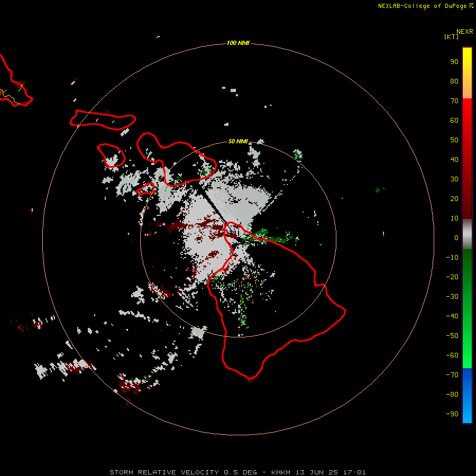
Task: Pick the gray zero-velocity color bar segment
Action: pos(467,234)
